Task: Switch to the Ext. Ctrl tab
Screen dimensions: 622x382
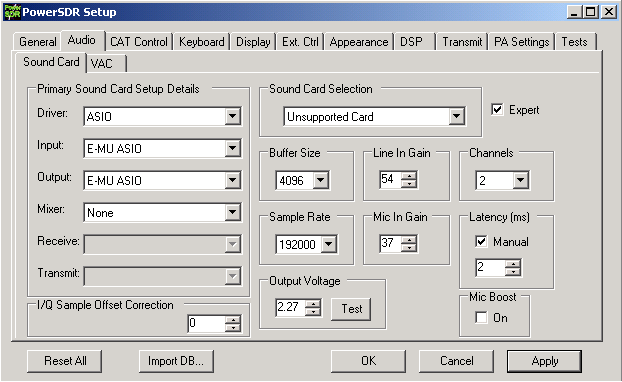Action: pos(300,42)
